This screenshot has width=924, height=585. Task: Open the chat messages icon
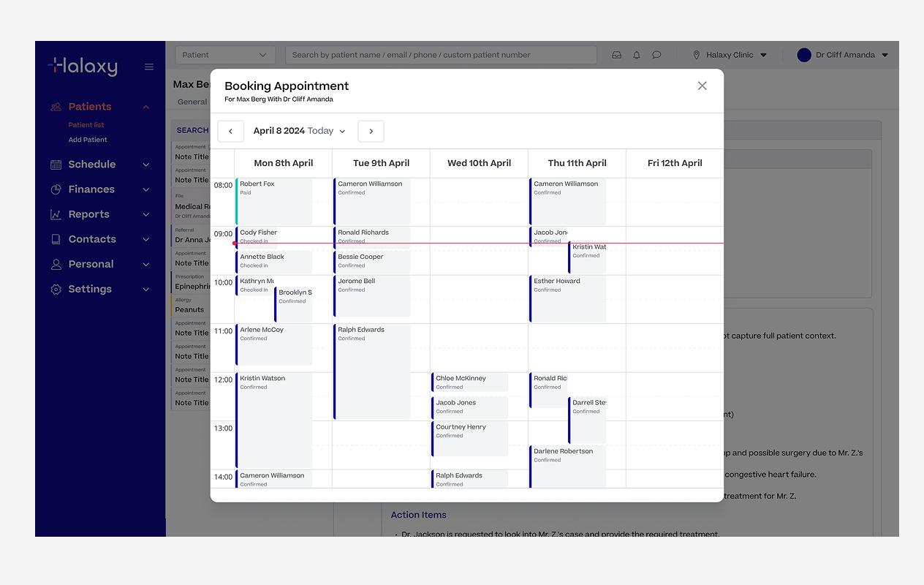[656, 55]
